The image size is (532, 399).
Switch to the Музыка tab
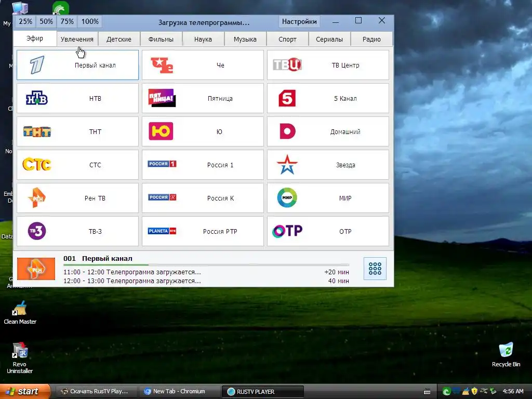(x=245, y=39)
